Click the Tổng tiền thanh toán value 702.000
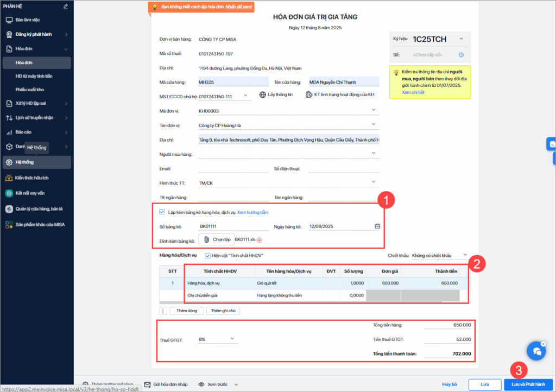The image size is (556, 392). click(x=462, y=353)
